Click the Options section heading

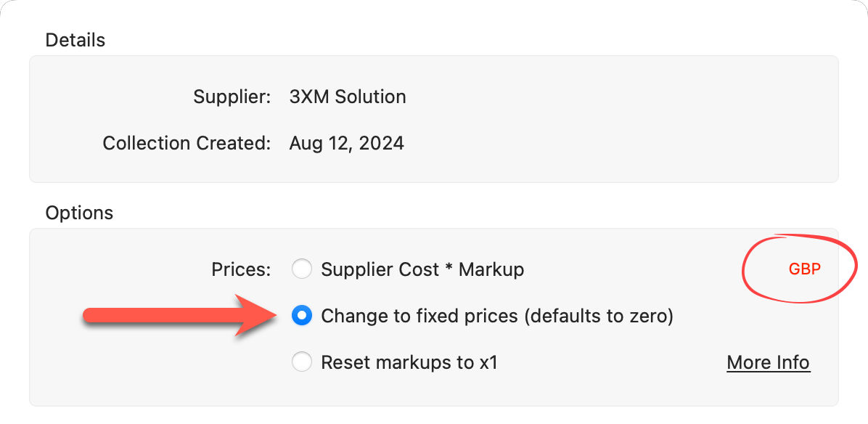pyautogui.click(x=79, y=213)
